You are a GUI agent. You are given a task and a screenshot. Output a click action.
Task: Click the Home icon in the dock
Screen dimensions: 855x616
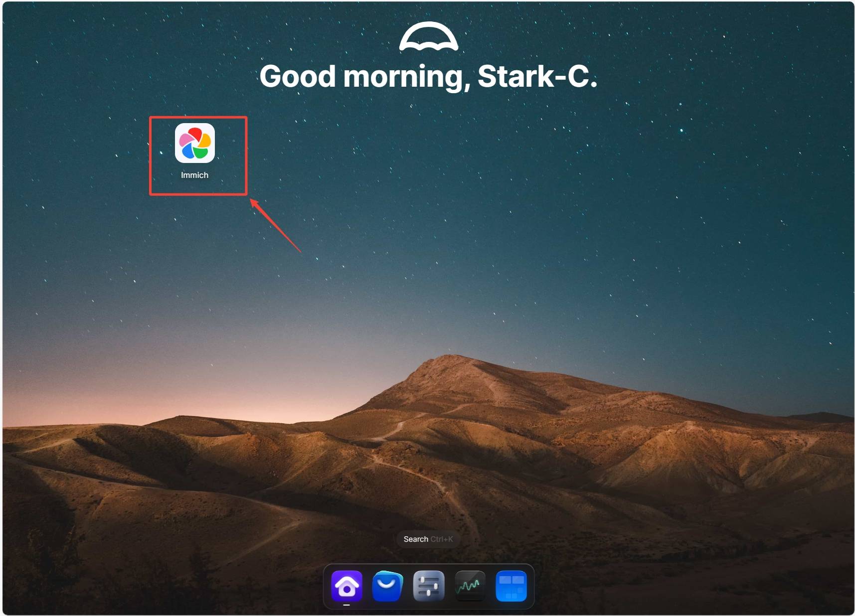pyautogui.click(x=346, y=586)
